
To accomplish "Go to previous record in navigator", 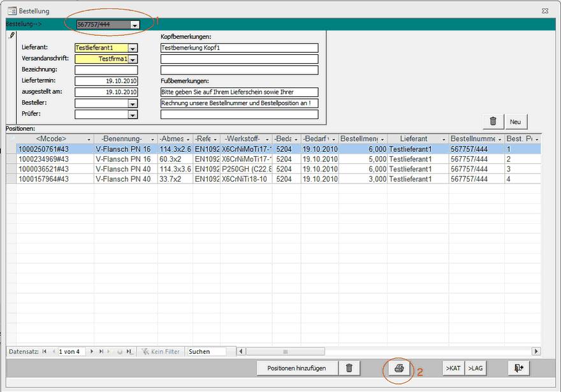I will pos(53,351).
